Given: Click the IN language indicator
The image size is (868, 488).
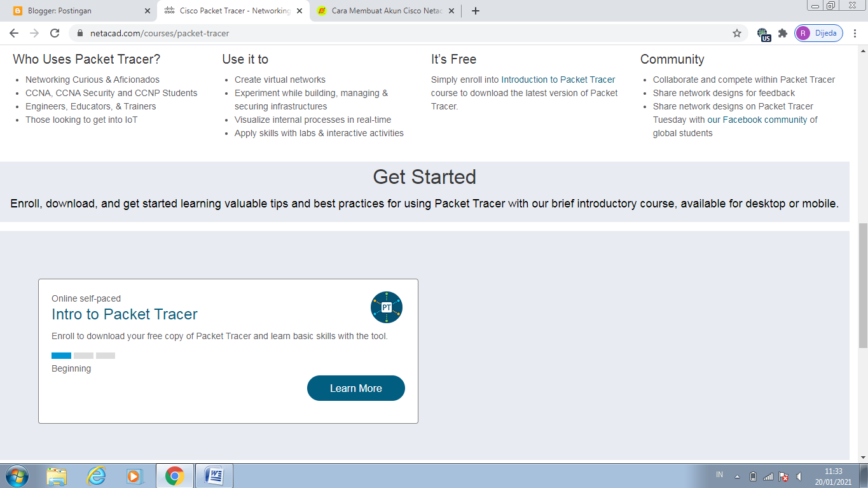Looking at the screenshot, I should tap(719, 475).
